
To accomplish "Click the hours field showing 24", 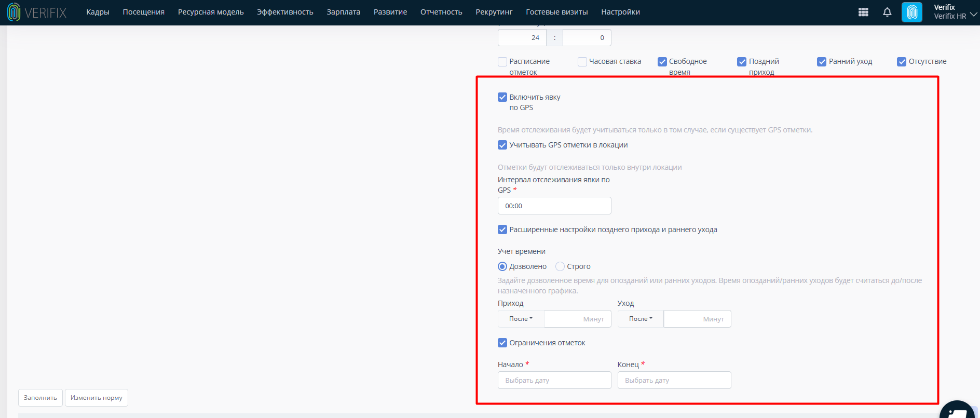I will 522,37.
